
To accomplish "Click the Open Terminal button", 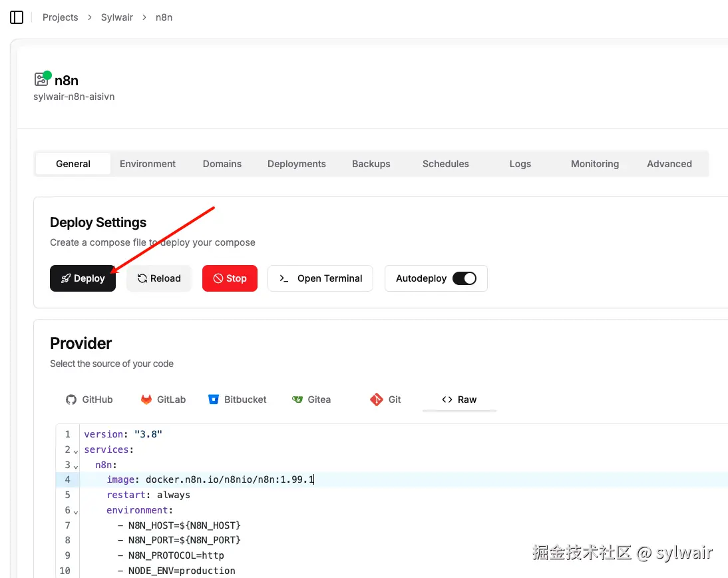I will click(x=320, y=278).
